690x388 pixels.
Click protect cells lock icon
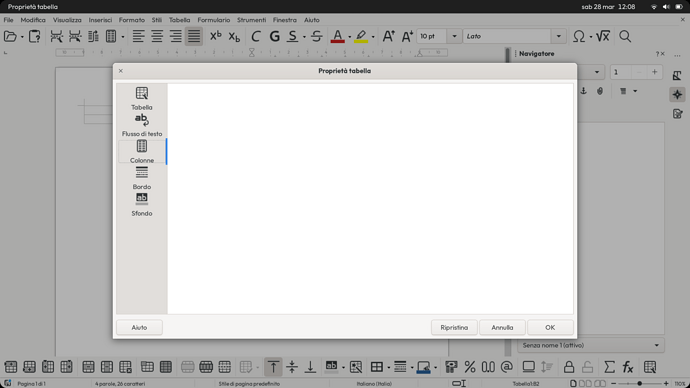[x=569, y=367]
